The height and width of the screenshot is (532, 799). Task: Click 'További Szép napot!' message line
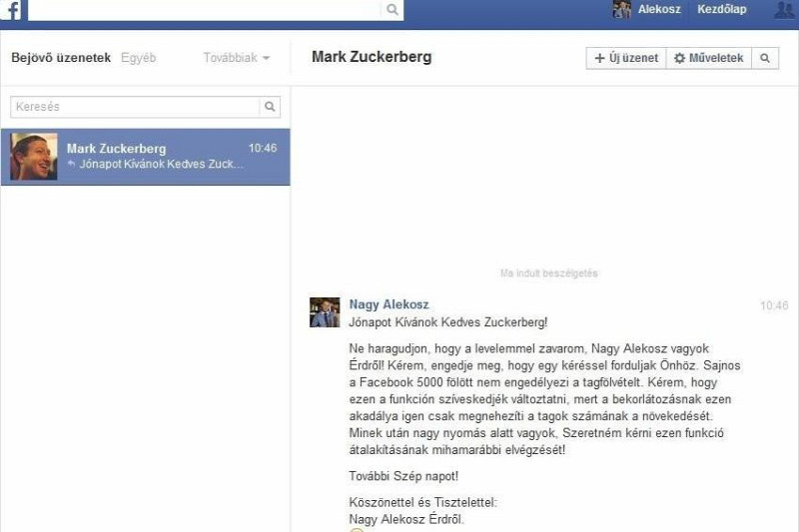pyautogui.click(x=403, y=476)
